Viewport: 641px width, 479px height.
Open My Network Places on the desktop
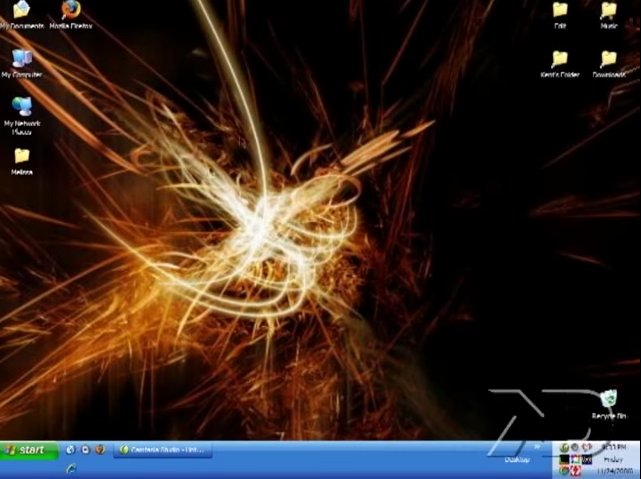click(x=22, y=116)
